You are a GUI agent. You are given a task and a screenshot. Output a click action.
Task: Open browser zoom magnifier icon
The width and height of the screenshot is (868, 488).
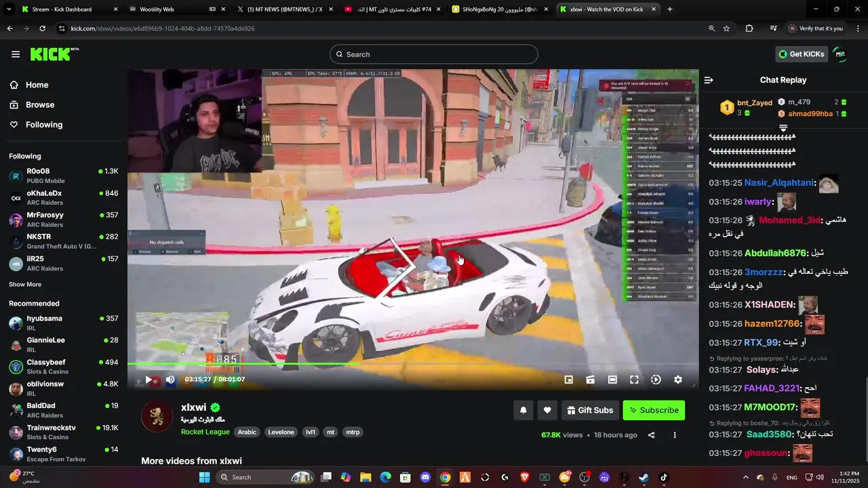tap(711, 28)
